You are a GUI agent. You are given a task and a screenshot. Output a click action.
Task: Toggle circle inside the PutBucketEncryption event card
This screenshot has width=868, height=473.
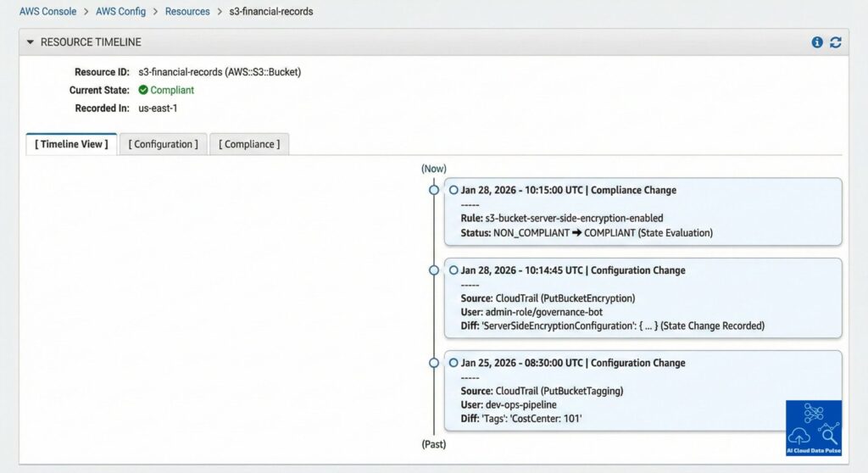[453, 270]
